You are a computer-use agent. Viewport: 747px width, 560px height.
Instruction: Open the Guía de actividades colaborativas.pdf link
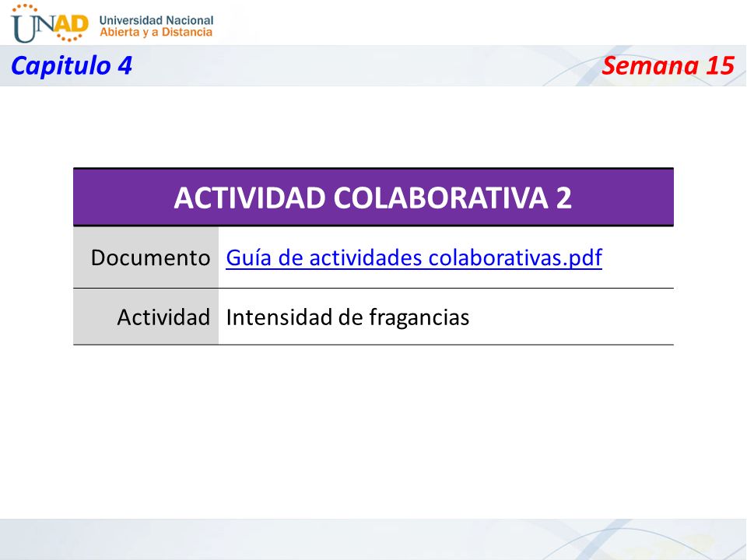coord(413,257)
